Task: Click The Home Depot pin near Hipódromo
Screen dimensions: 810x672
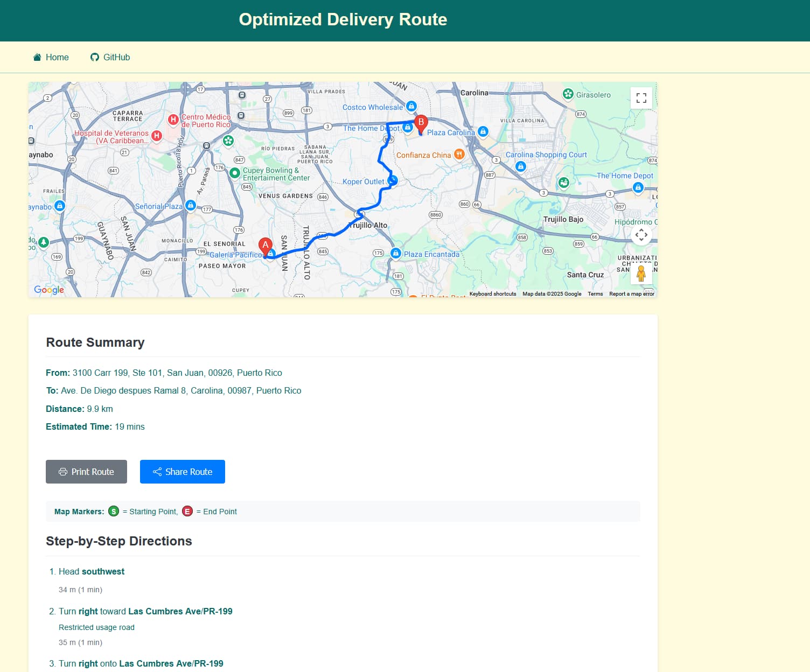Action: (x=638, y=187)
